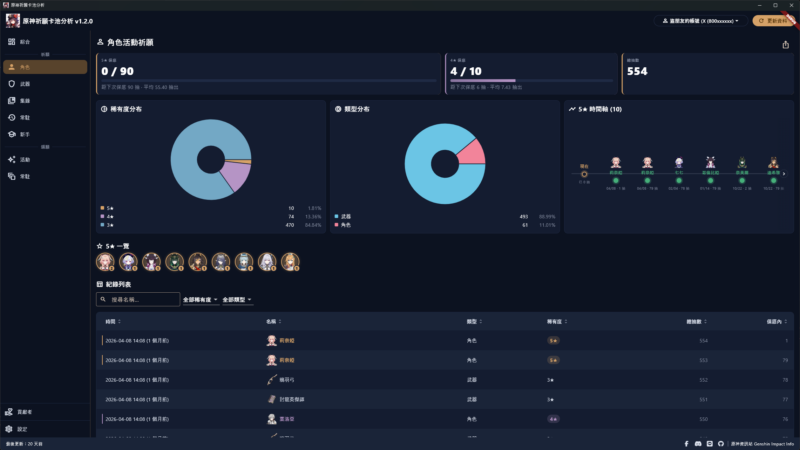Select the highlighted 角色 sidebar item
The image size is (800, 450).
pos(45,67)
